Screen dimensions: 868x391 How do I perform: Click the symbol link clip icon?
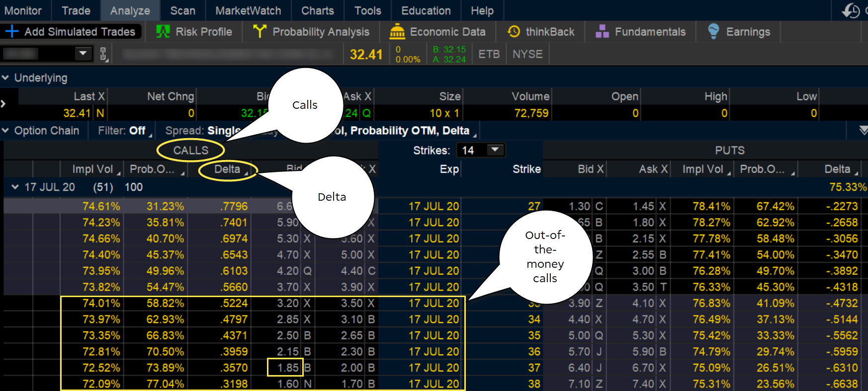click(x=103, y=54)
